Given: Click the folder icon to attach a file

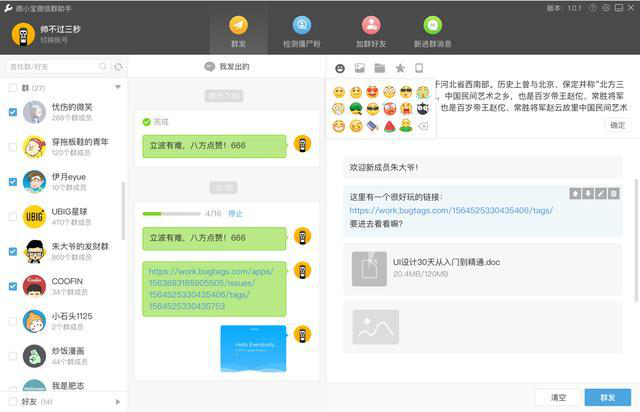Looking at the screenshot, I should pos(379,68).
